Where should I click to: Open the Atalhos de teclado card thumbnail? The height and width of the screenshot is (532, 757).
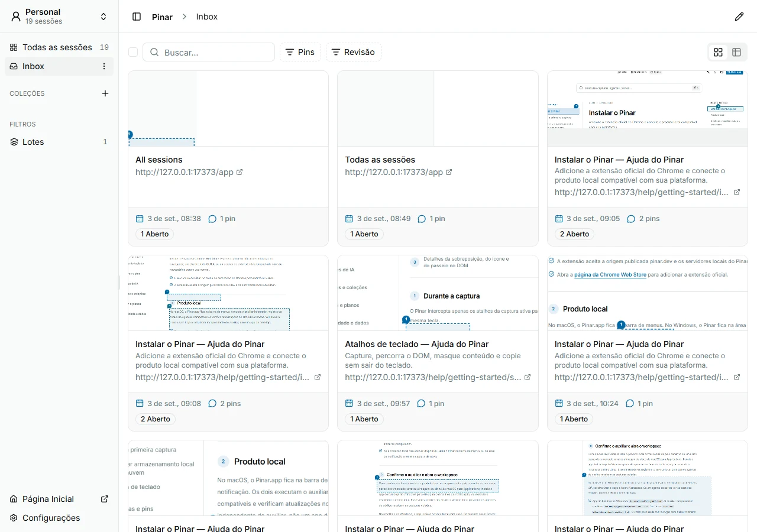tap(438, 293)
